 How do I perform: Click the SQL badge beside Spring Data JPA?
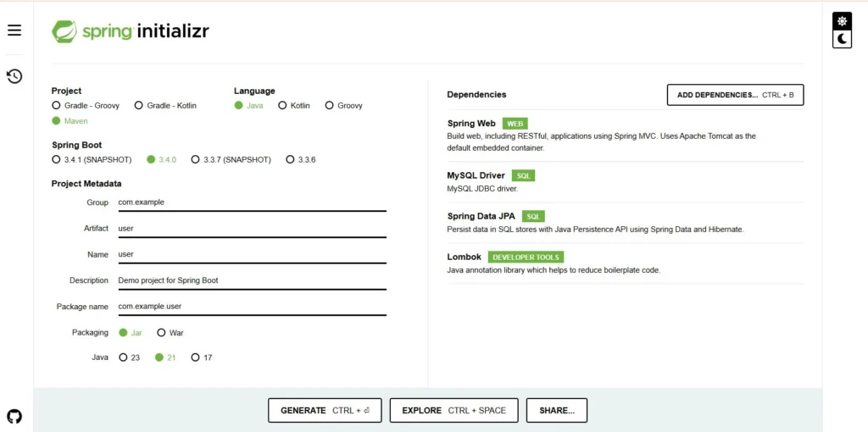534,217
